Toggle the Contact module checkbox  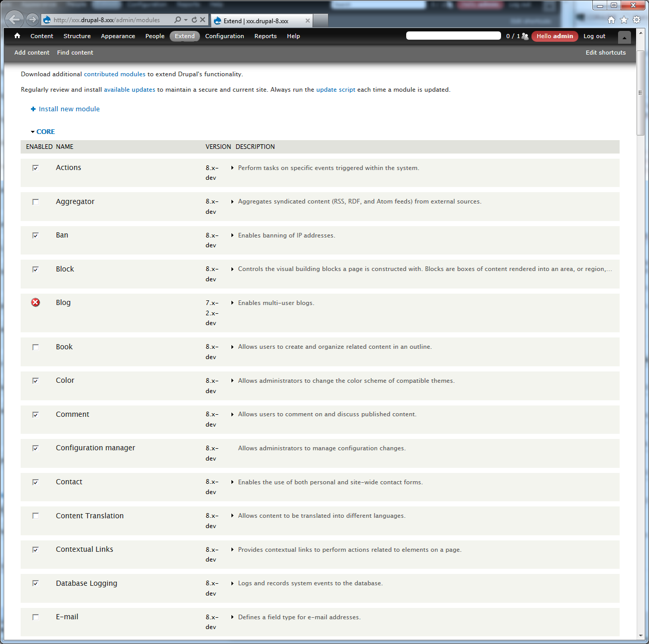click(36, 482)
